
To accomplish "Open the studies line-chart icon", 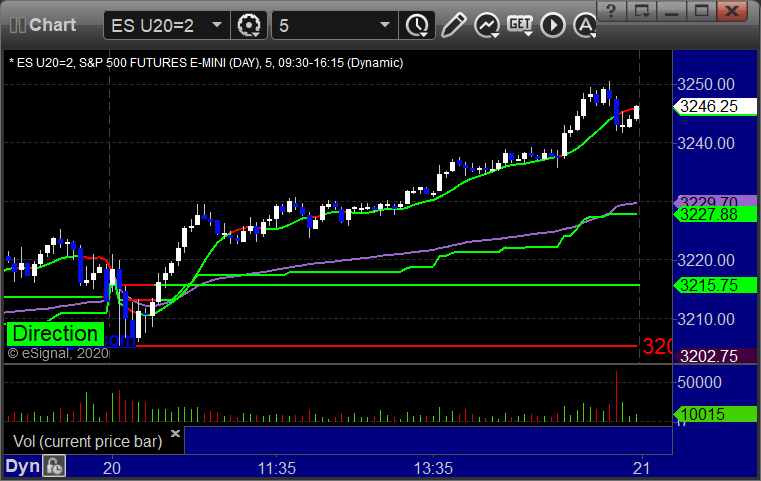I will click(487, 25).
